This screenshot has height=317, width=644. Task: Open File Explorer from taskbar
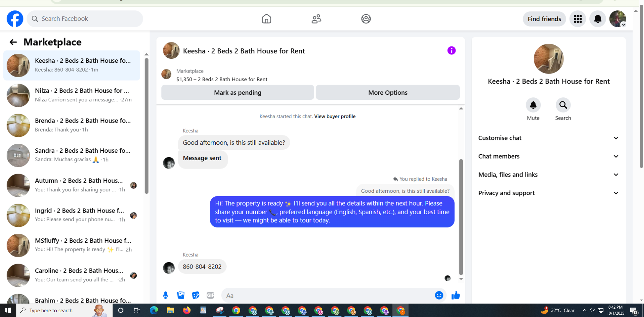(x=170, y=310)
